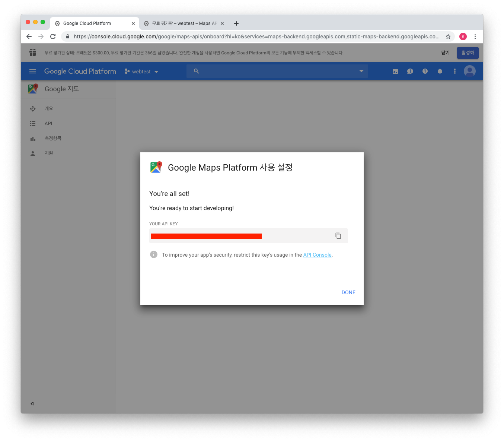Close the Google Cloud Platform tab

(x=133, y=23)
